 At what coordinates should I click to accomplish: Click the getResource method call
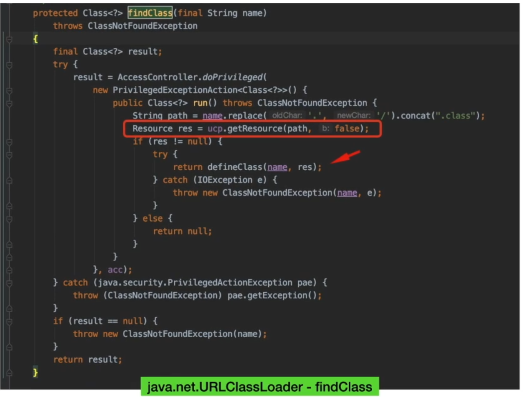pos(254,129)
